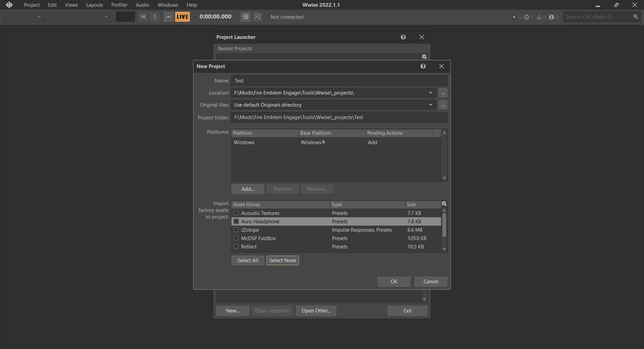Viewport: 644px width, 349px height.
Task: Click the project Name input field
Action: pyautogui.click(x=339, y=81)
